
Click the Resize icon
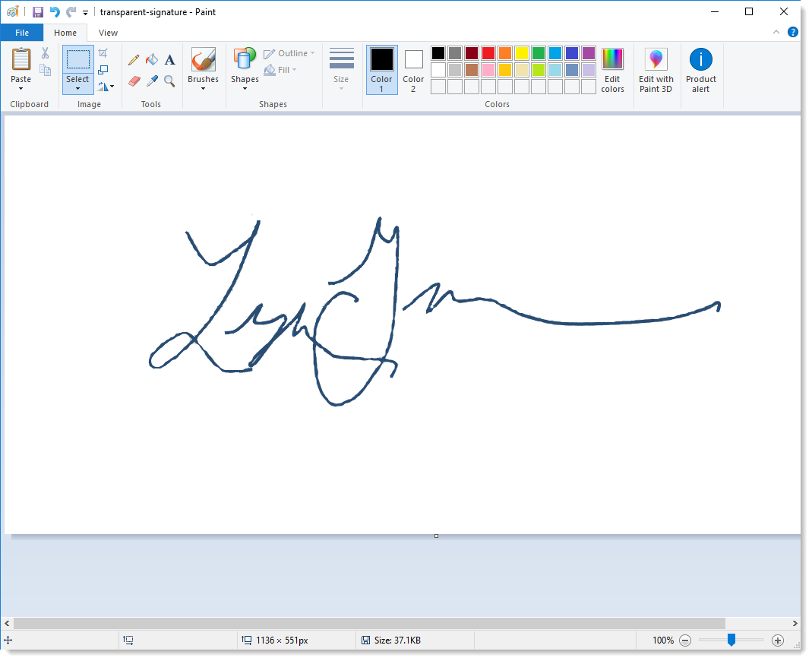[104, 69]
